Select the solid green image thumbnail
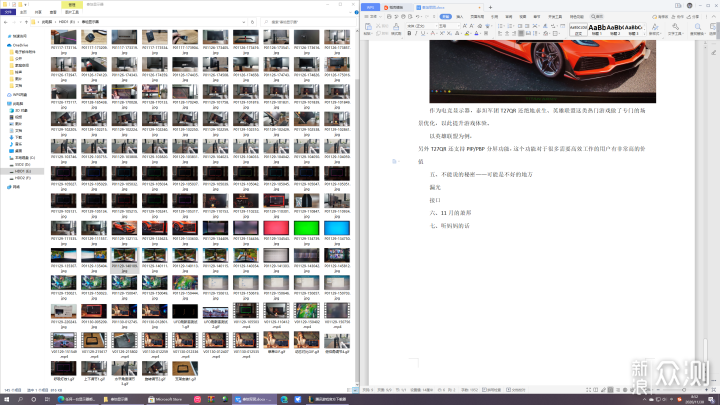Screen dimensions: 720x405 tap(306, 228)
